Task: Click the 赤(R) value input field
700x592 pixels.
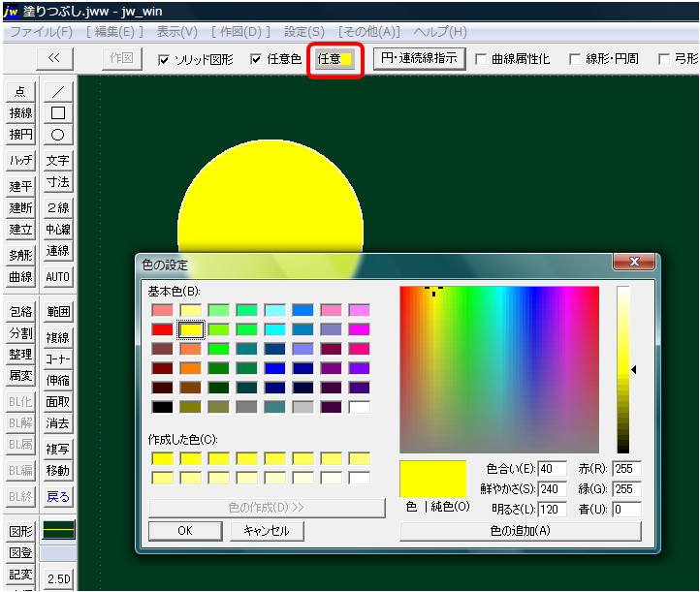Action: [x=626, y=469]
